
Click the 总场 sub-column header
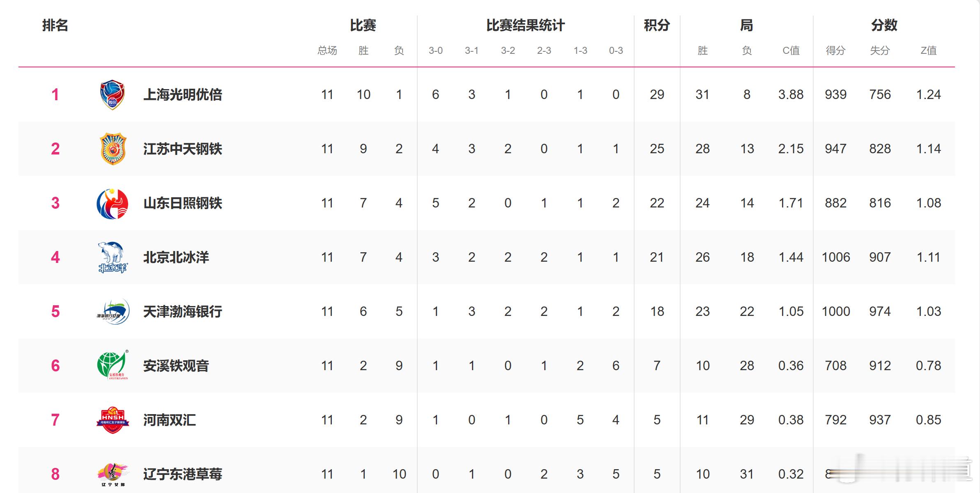pos(327,51)
